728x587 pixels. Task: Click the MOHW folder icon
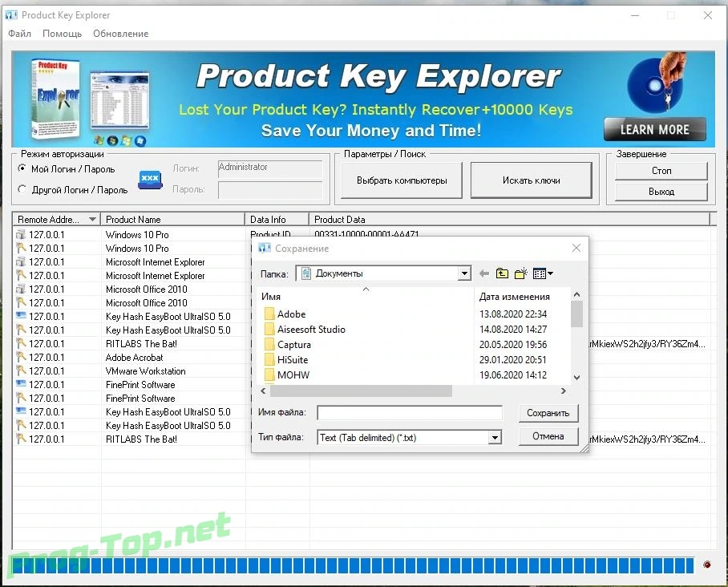click(269, 374)
